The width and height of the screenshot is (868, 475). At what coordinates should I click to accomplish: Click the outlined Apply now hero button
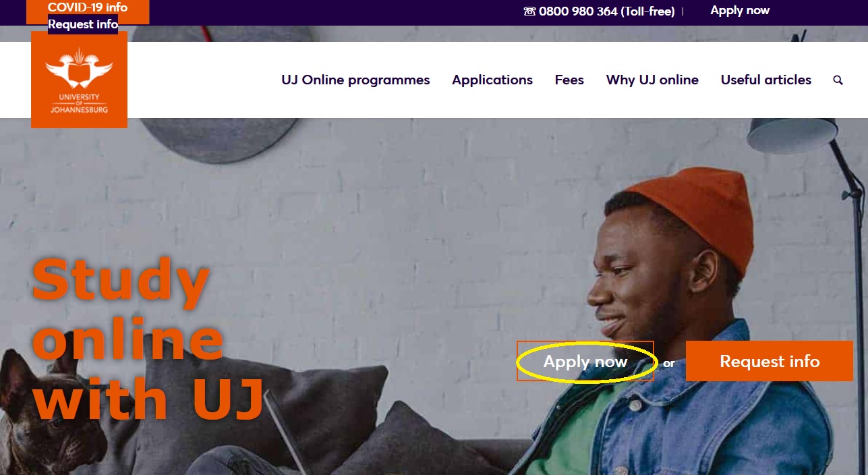click(x=585, y=361)
